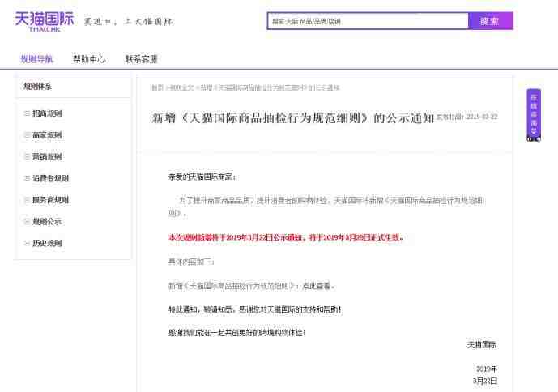Expand the 商家规则 sidebar category
Viewport: 558px width, 392px height.
(43, 135)
